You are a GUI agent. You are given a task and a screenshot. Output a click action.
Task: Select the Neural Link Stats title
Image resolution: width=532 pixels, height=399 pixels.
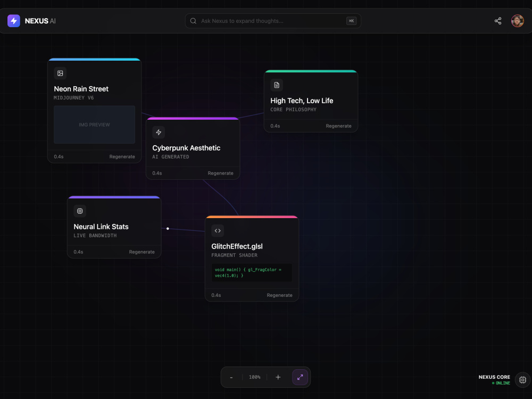101,227
